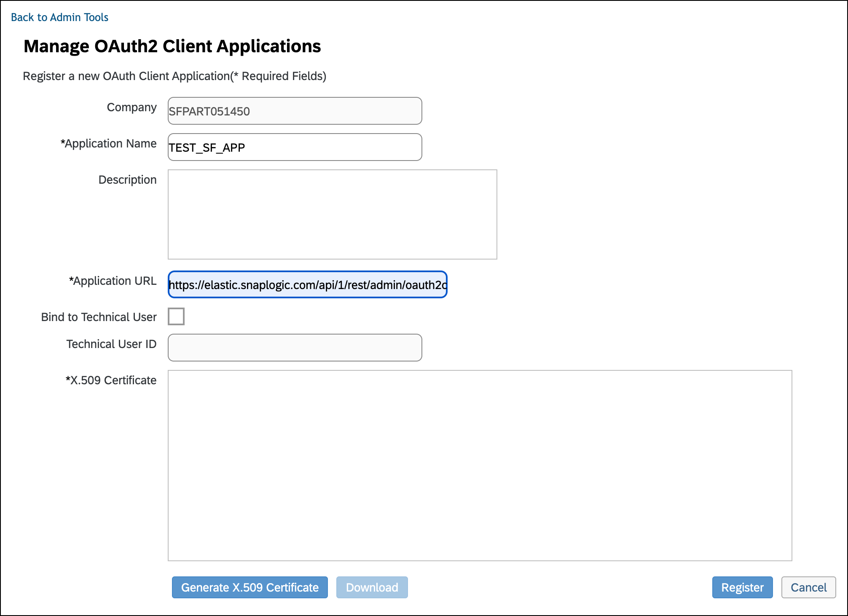Open the Back to Admin Tools link

(59, 17)
